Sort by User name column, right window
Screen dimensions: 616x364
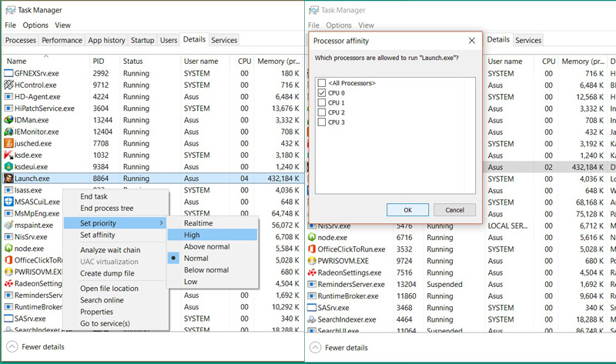tap(505, 62)
